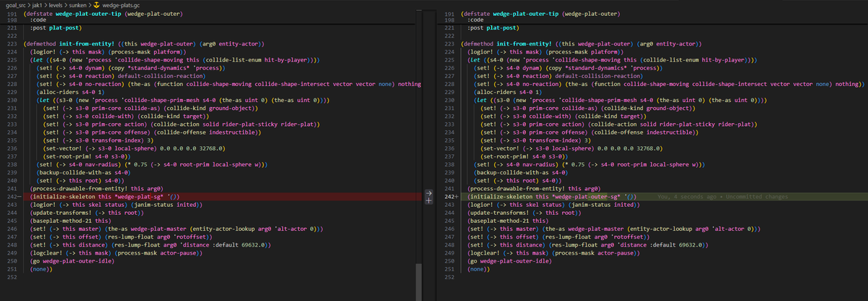Viewport: 868px width, 301px height.
Task: Click line number 242+ in right pane
Action: (x=451, y=197)
